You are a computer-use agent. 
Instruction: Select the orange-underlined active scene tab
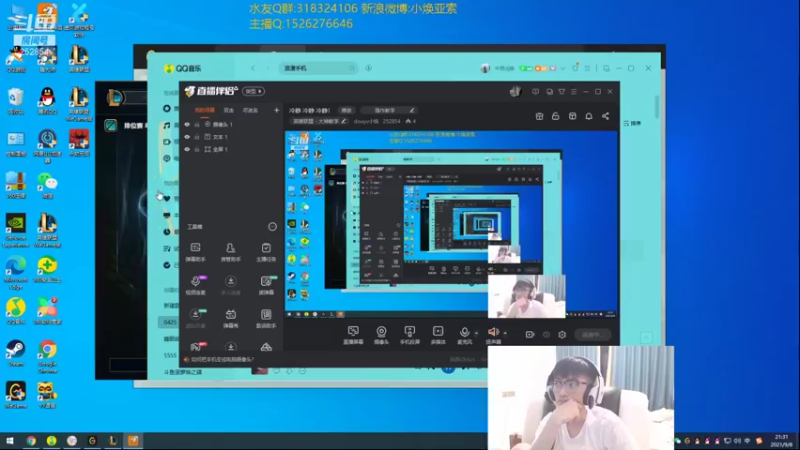point(205,110)
